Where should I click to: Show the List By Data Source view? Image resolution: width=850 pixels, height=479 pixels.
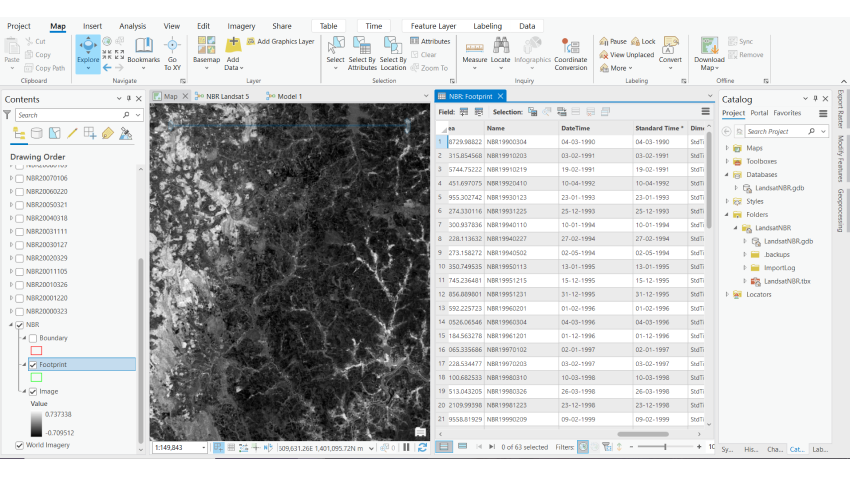click(37, 133)
